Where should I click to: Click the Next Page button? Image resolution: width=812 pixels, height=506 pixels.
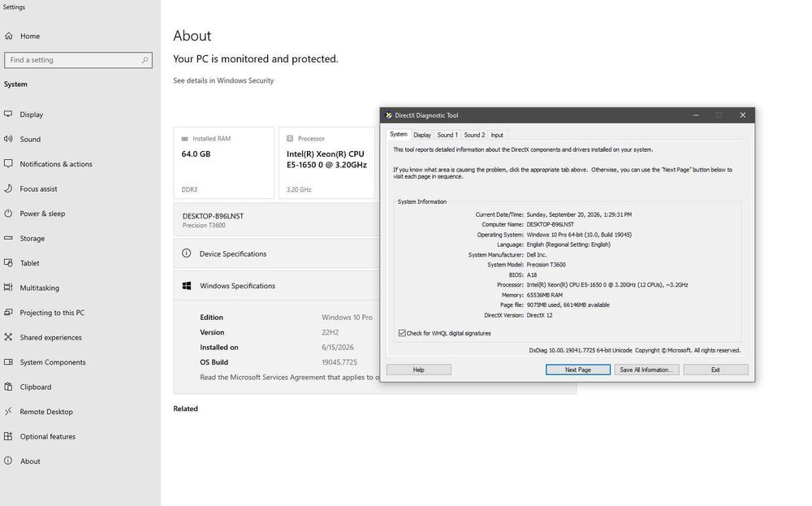(x=578, y=370)
